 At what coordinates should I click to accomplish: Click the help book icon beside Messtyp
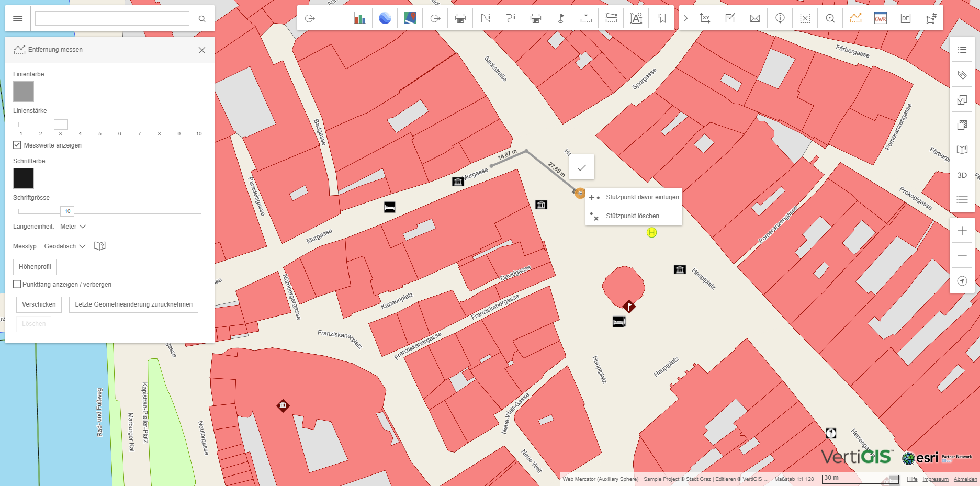tap(100, 246)
